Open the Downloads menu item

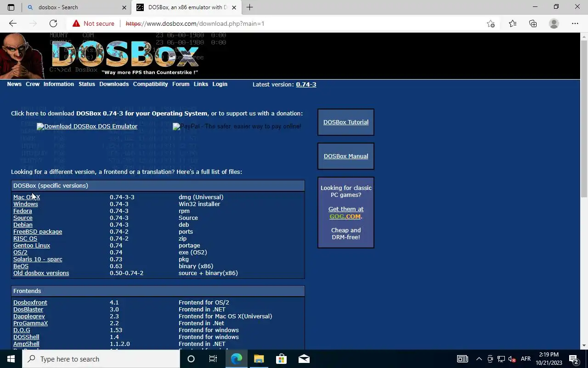pos(114,84)
